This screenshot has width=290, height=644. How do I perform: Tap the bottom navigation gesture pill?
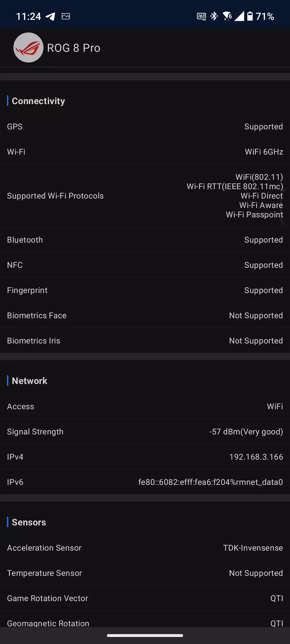coord(145,635)
